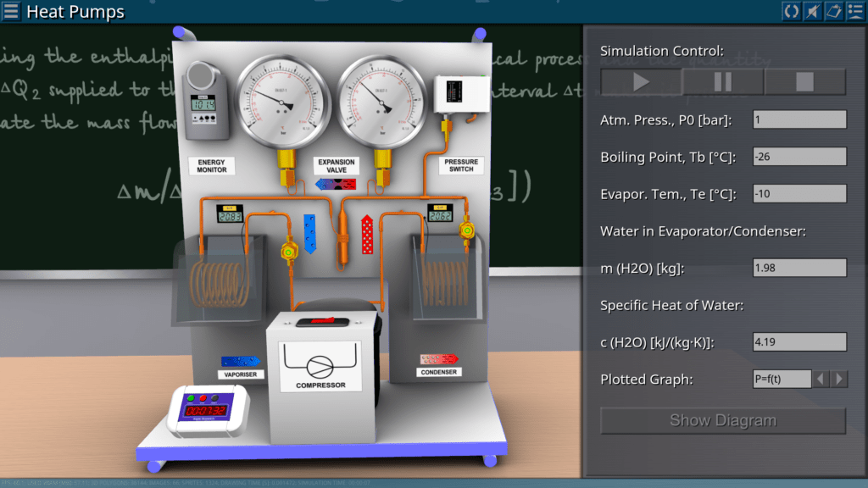This screenshot has height=488, width=868.
Task: Open the hamburger menu
Action: click(12, 11)
